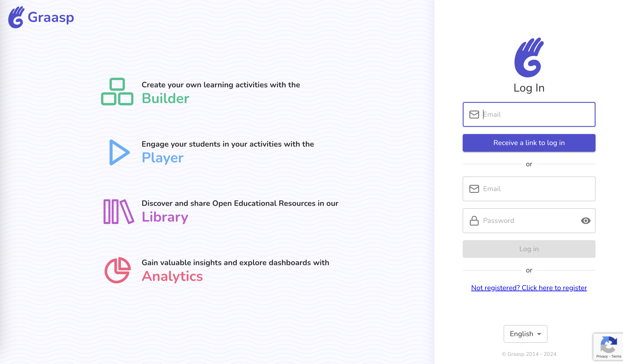Click the Email input field at top
The image size is (623, 364).
click(529, 114)
